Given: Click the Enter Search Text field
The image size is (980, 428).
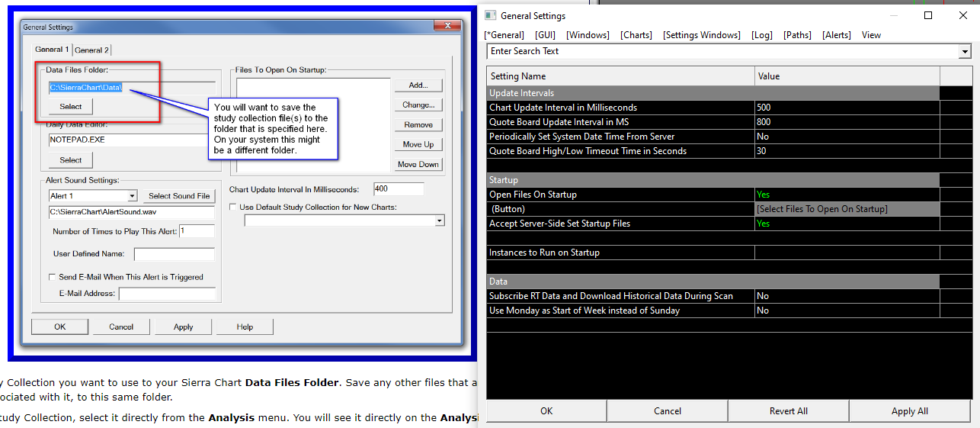Looking at the screenshot, I should [722, 51].
